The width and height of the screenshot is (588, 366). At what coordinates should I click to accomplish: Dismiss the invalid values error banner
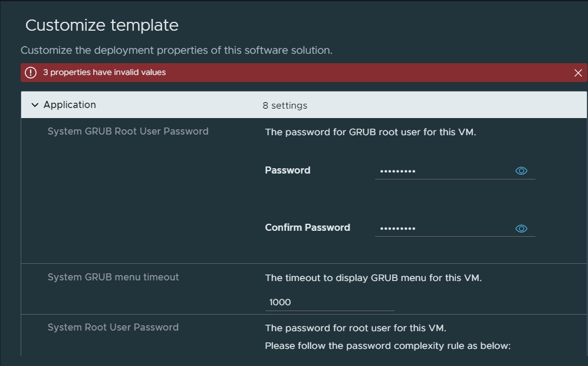(578, 73)
